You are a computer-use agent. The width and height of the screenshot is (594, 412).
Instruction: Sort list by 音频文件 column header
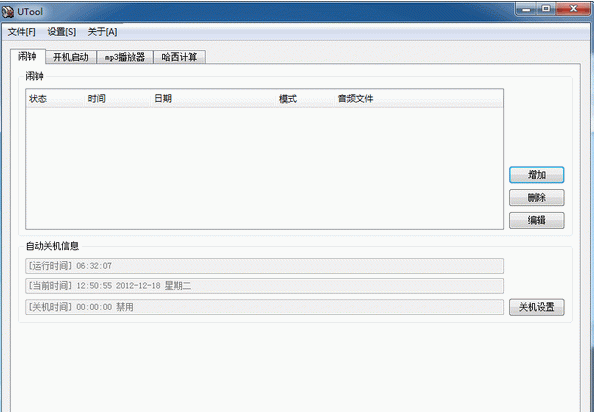[419, 99]
